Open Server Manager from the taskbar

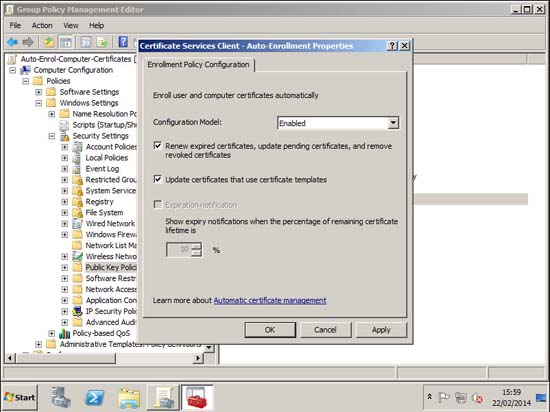coord(61,398)
